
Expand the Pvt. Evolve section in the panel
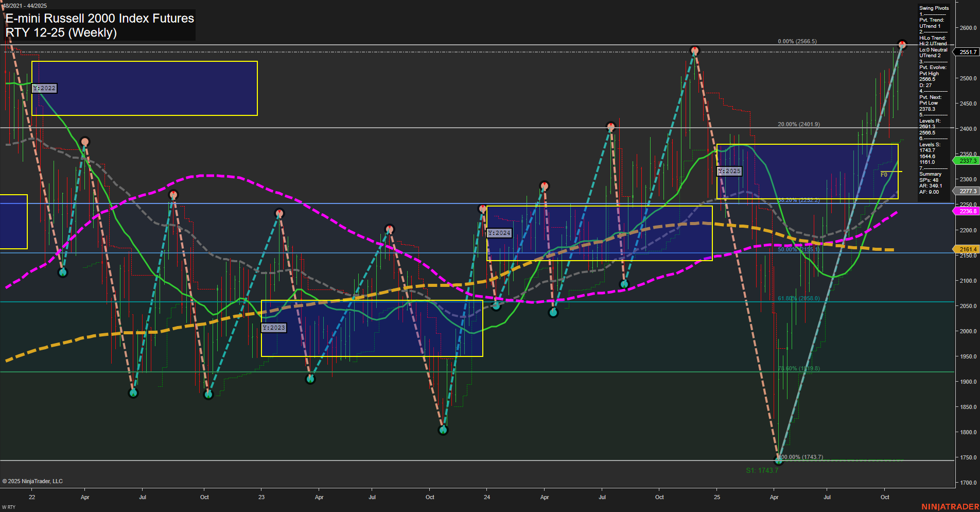[933, 67]
